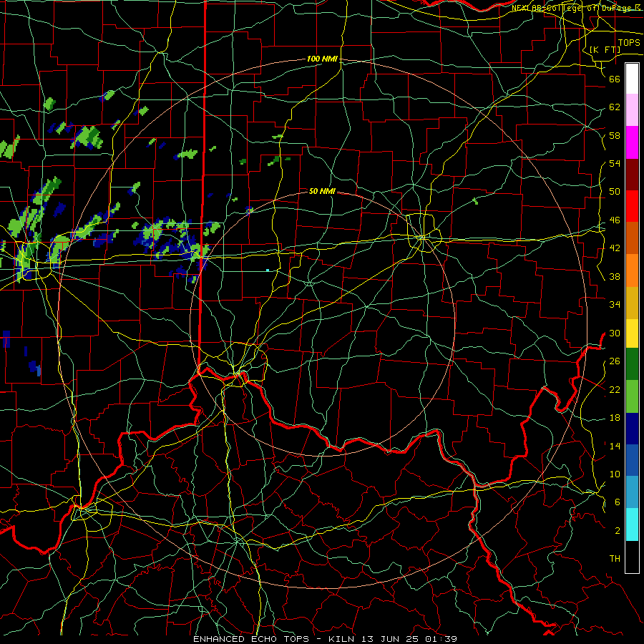
Task: Click the "NEXLAB-College of DuPage" credit text
Action: 573,7
